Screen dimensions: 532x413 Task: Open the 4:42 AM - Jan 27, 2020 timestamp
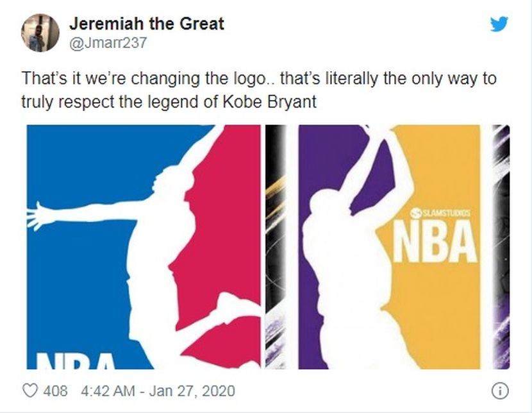coord(158,391)
